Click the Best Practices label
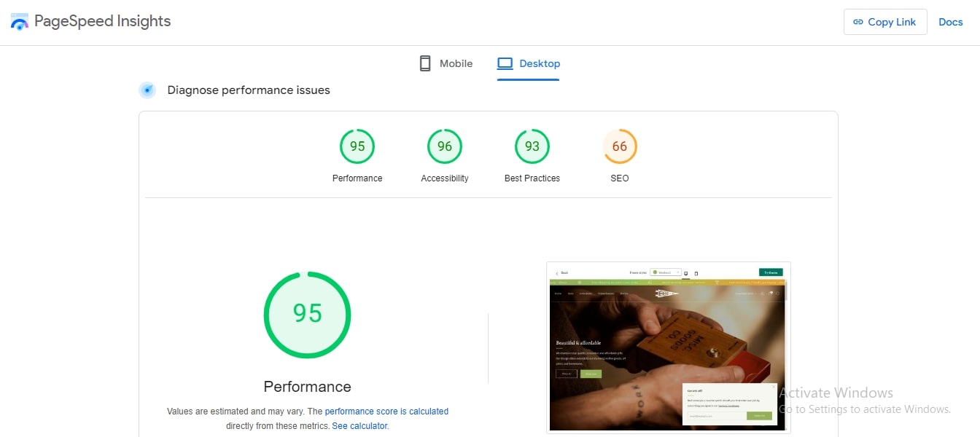Image resolution: width=980 pixels, height=437 pixels. pos(532,178)
